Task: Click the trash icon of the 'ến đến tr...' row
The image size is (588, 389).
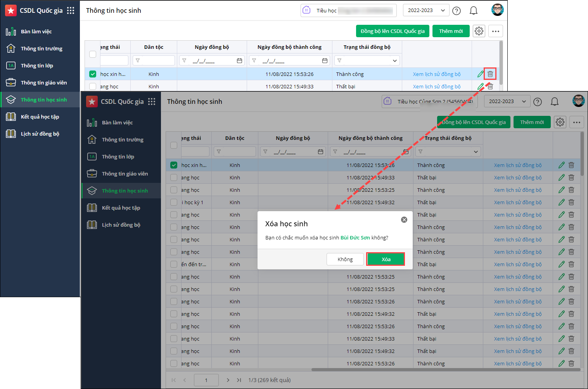Action: pyautogui.click(x=571, y=264)
